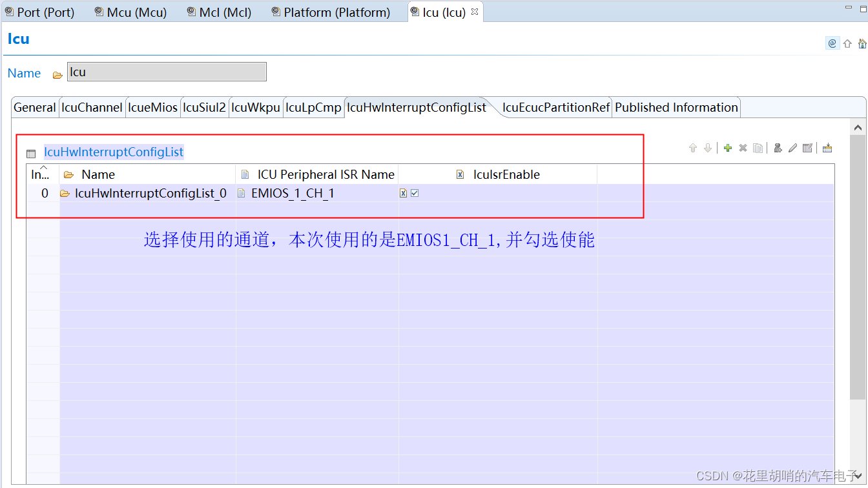Image resolution: width=868 pixels, height=488 pixels.
Task: Click the index 0 cell
Action: point(44,193)
